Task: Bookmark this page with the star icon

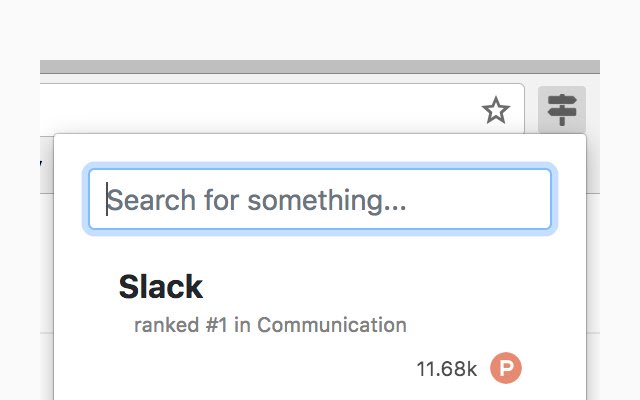Action: coord(496,110)
